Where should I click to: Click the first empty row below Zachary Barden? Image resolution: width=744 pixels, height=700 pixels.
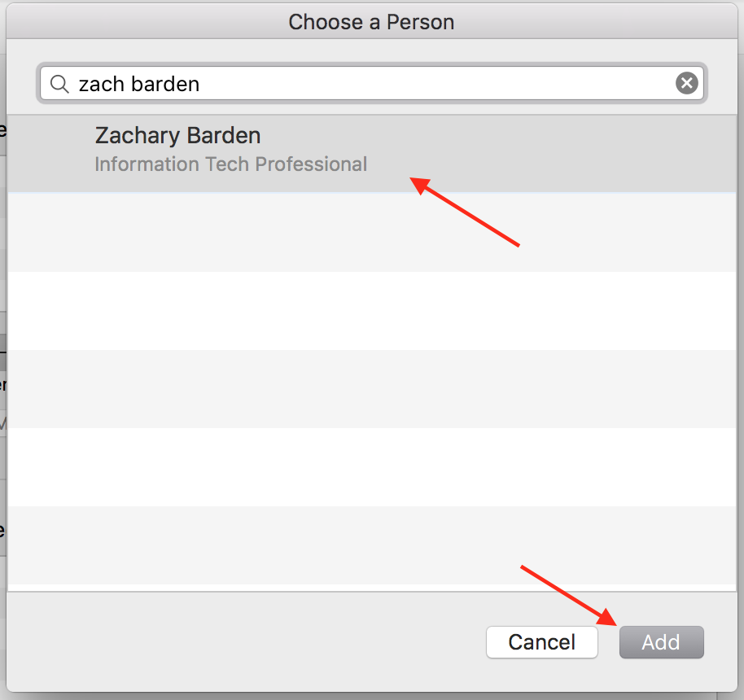(371, 232)
